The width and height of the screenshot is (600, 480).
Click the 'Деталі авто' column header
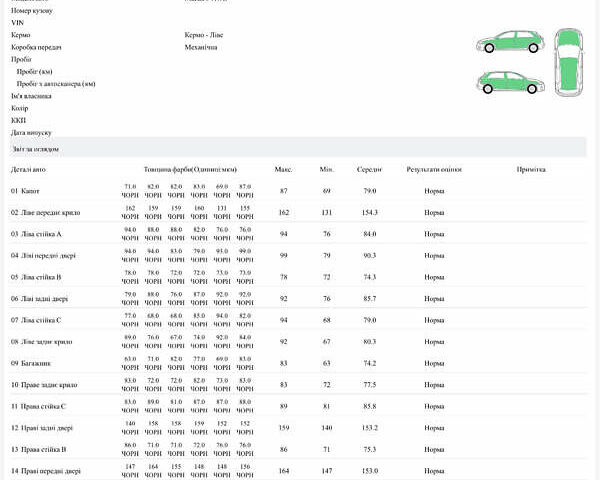28,169
